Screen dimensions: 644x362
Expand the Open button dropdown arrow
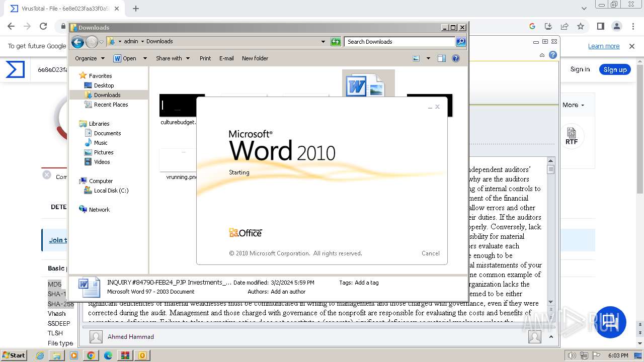click(145, 58)
